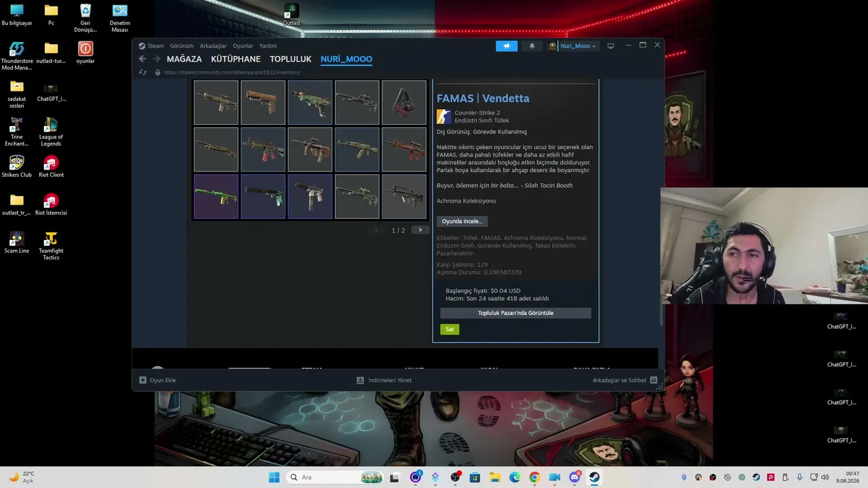868x488 pixels.
Task: Select the oyunlar desktop icon
Action: click(85, 53)
